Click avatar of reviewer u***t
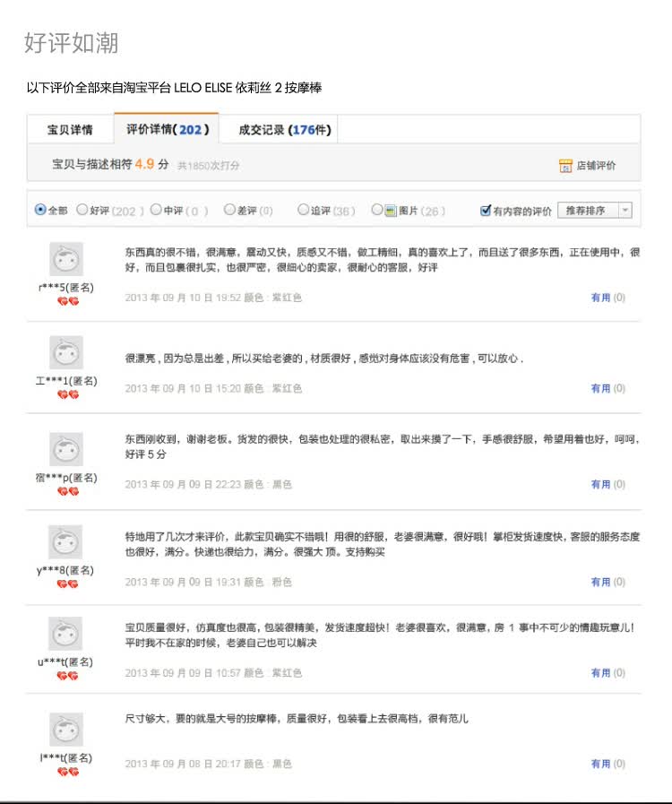 click(x=65, y=634)
